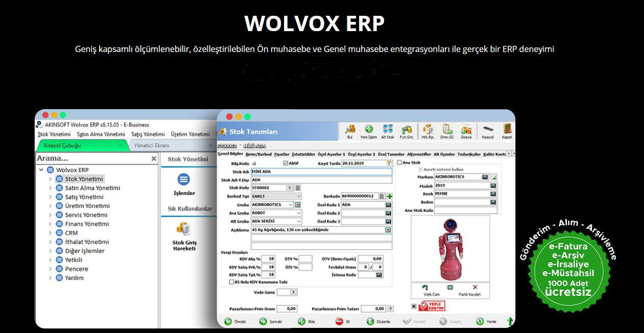Expand the Finans Yönetimi tree node

(x=50, y=224)
